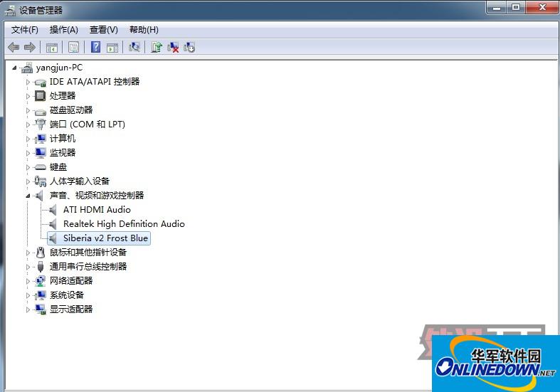Click the disable device toolbar icon
Viewport: 560px width, 392px height.
189,47
